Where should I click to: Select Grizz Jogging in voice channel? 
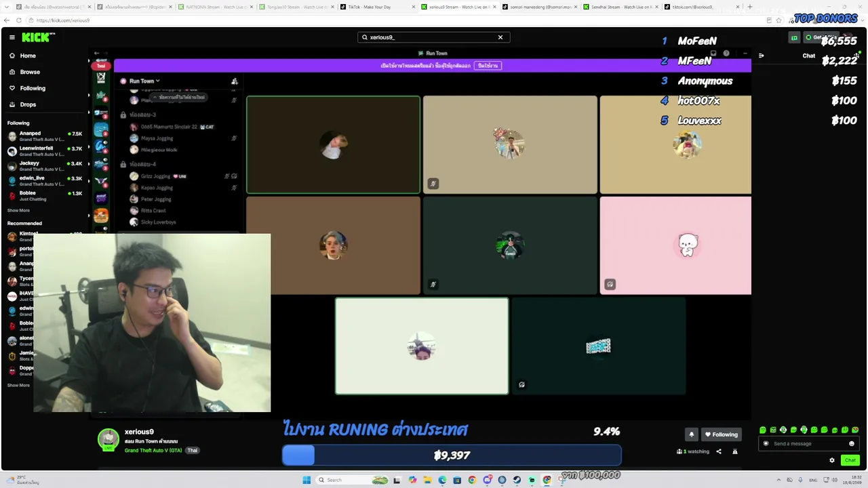point(155,176)
